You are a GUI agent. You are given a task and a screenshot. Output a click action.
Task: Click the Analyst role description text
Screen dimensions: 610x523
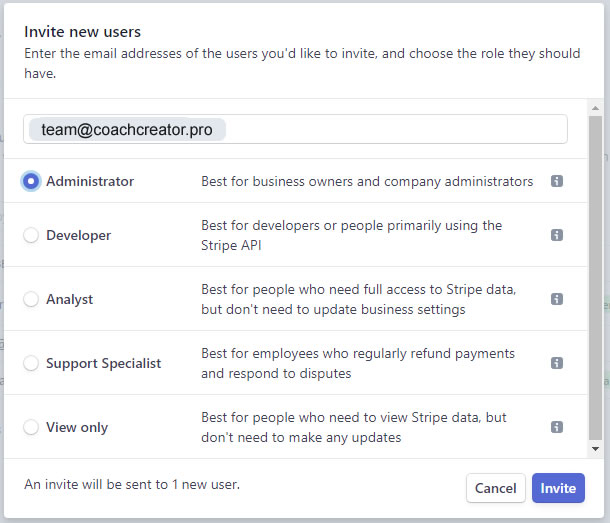[x=358, y=299]
